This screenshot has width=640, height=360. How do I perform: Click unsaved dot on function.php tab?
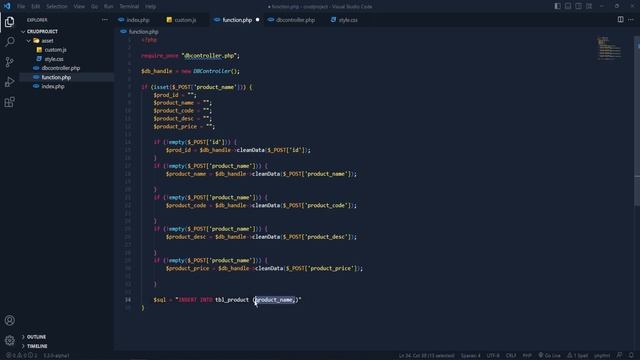pyautogui.click(x=258, y=20)
